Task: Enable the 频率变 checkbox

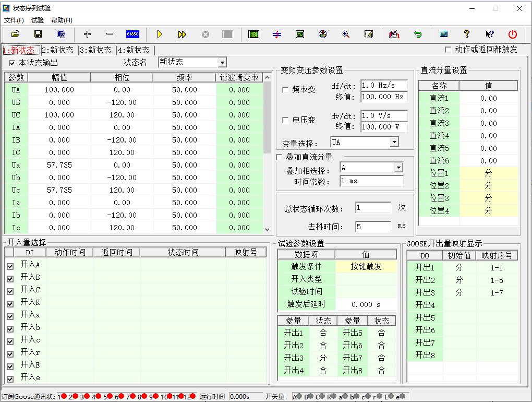Action: (x=285, y=90)
